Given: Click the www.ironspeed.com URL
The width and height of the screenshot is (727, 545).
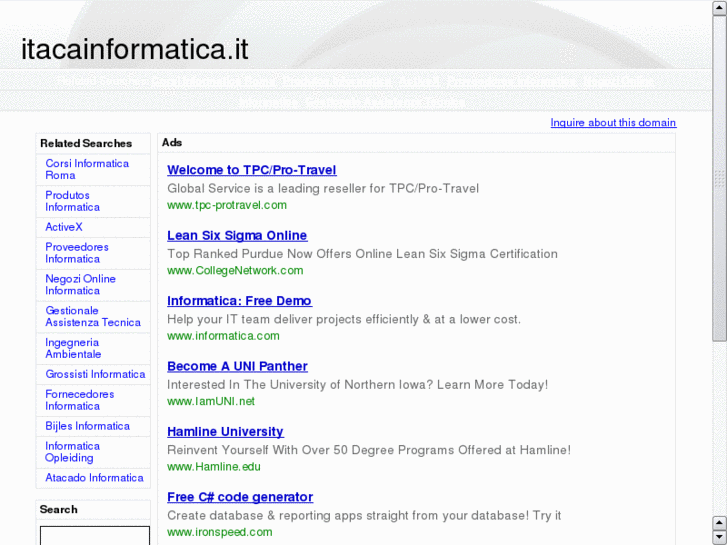Looking at the screenshot, I should click(x=219, y=532).
